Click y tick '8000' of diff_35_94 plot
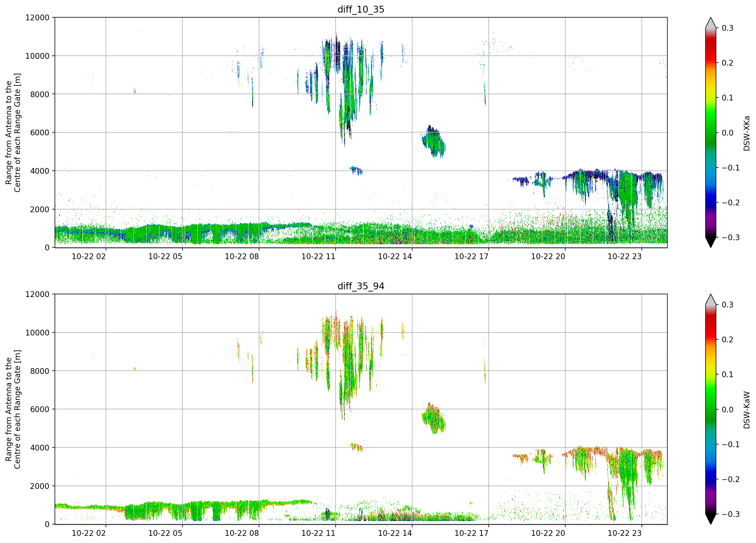 coord(40,371)
